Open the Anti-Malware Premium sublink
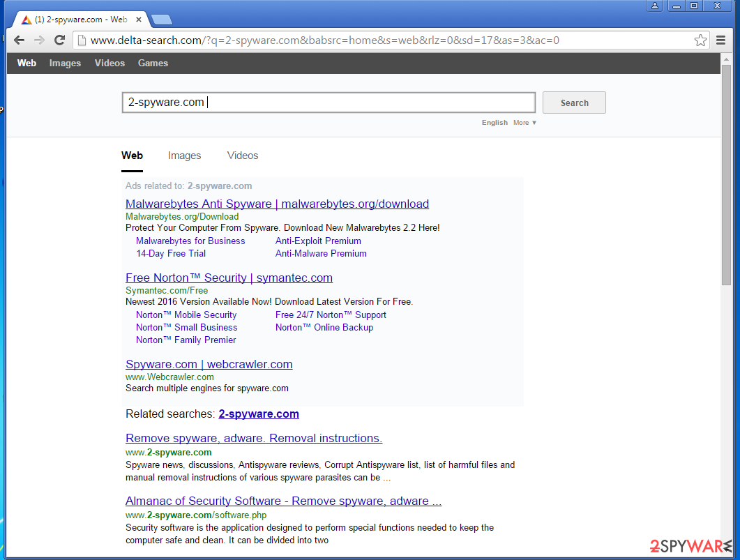This screenshot has width=740, height=560. coord(321,254)
